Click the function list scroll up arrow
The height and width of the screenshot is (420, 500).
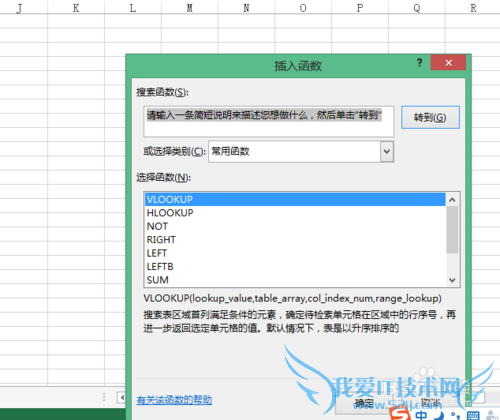pos(452,200)
